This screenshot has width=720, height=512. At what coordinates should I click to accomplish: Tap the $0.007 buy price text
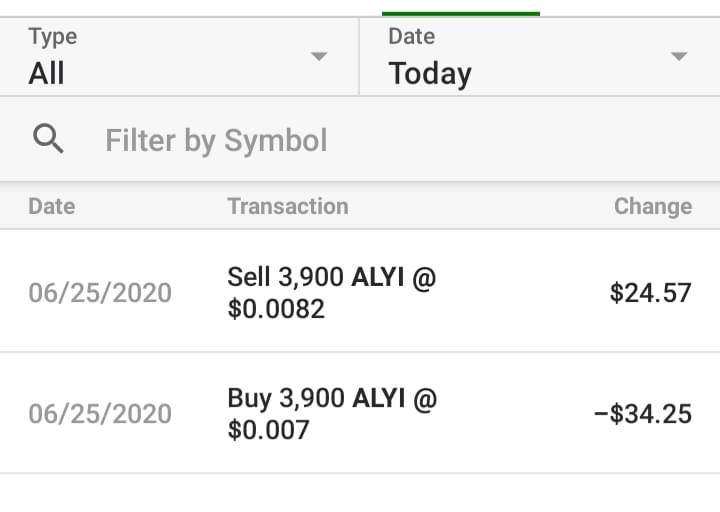(268, 431)
